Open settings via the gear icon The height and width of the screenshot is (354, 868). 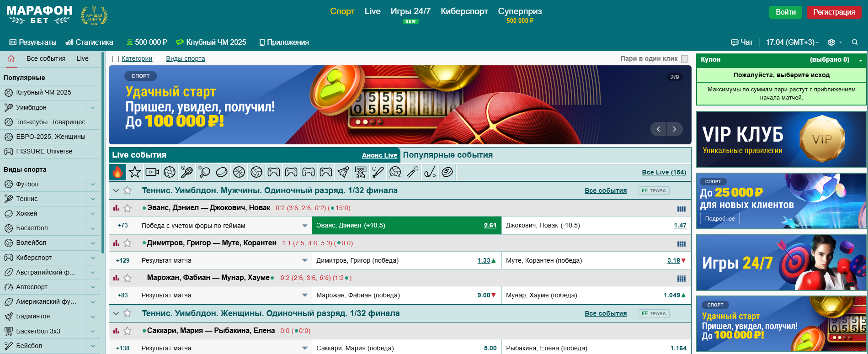(831, 42)
